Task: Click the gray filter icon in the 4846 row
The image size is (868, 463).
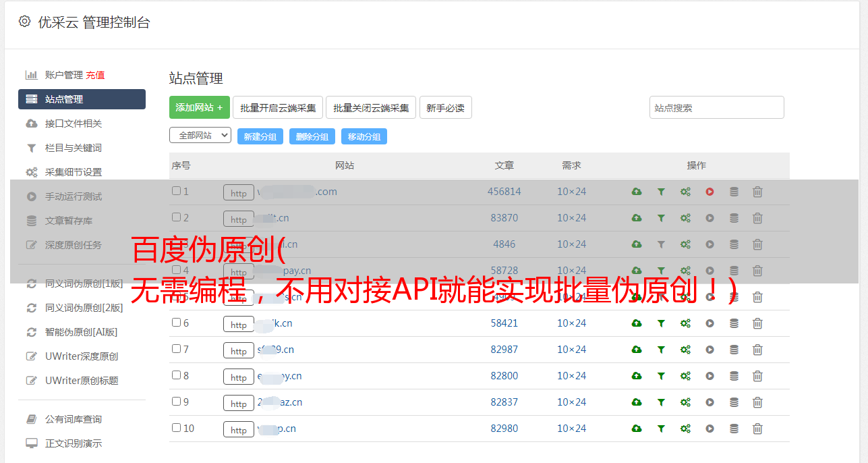Action: tap(661, 244)
